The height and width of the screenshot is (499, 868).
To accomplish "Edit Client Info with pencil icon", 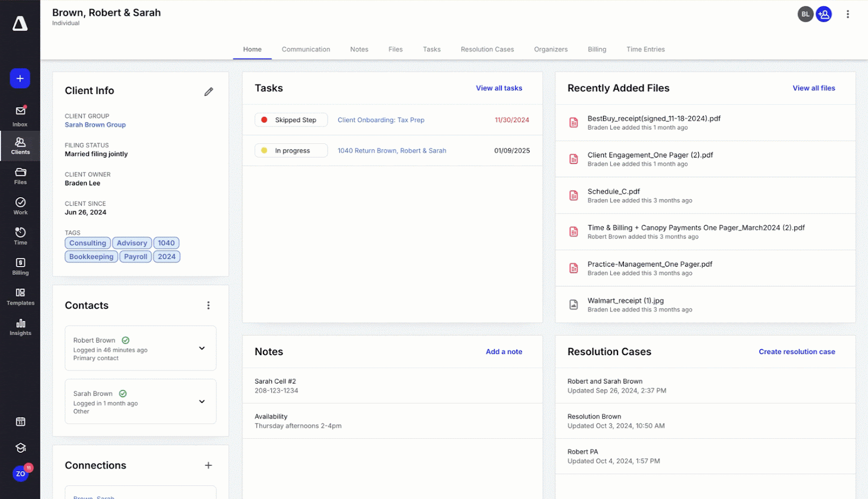I will click(x=208, y=92).
